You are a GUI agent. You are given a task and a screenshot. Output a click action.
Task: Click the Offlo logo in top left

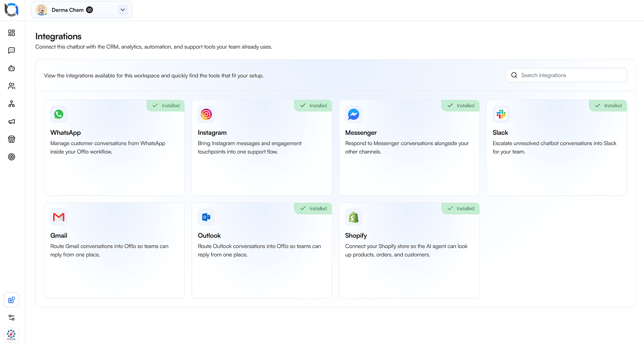point(11,10)
